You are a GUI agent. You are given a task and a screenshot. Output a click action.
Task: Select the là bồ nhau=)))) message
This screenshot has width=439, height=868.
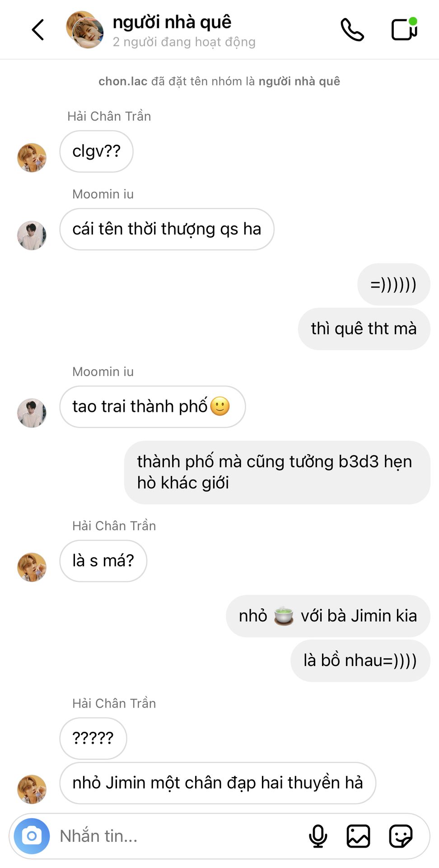point(360,661)
